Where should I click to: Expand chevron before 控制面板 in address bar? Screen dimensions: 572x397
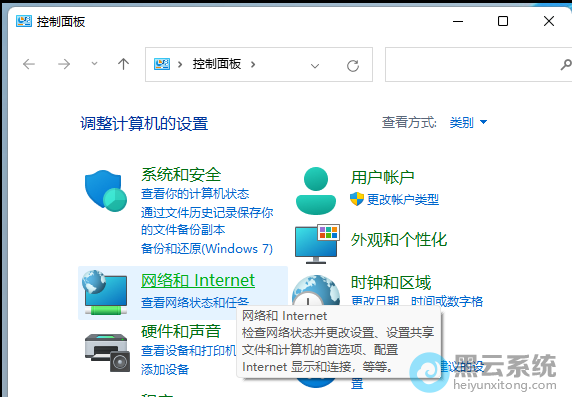coord(180,65)
